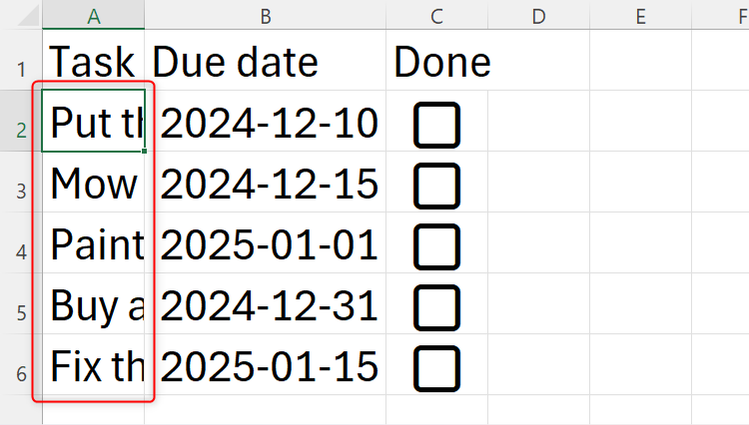Select column B header
Viewport: 749px width, 425px height.
(265, 15)
